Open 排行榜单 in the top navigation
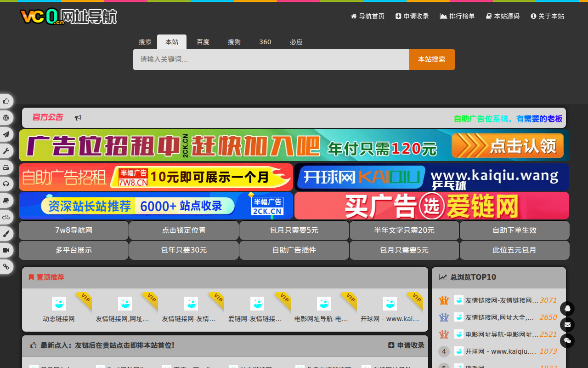588x368 pixels. click(x=457, y=16)
